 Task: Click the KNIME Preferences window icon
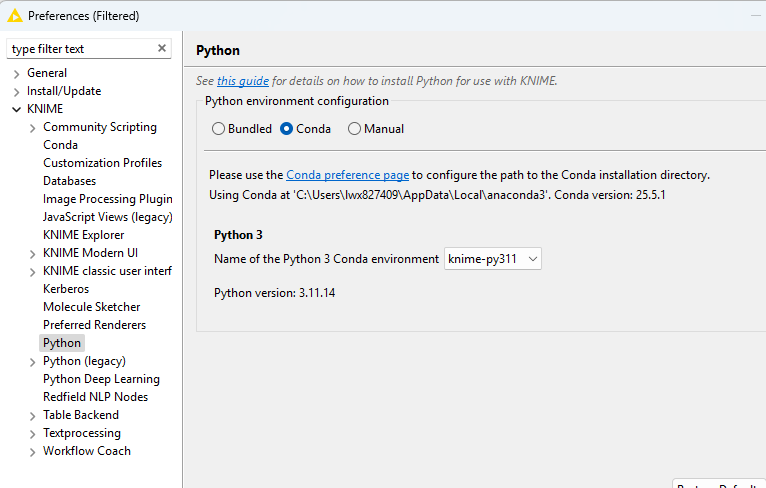(15, 15)
